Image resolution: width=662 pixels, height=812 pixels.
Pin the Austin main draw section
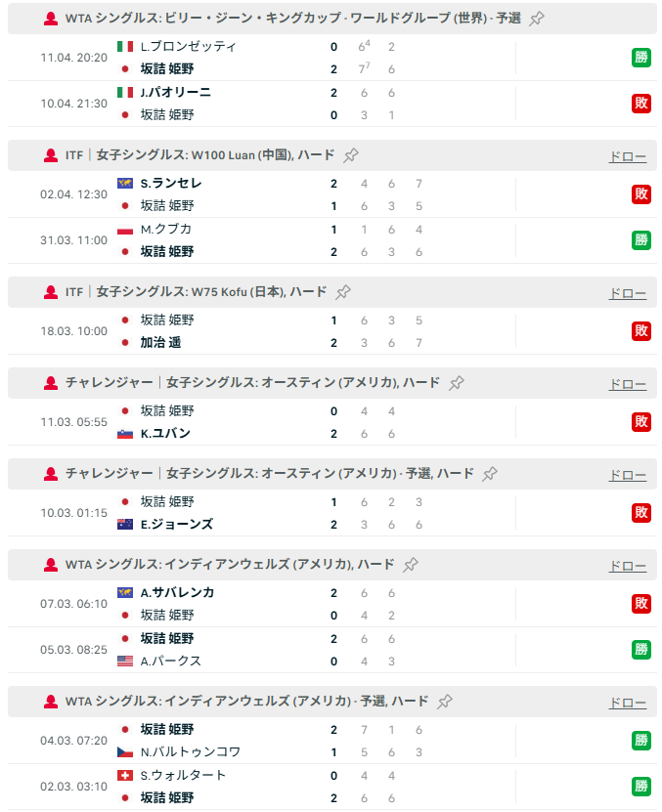457,383
